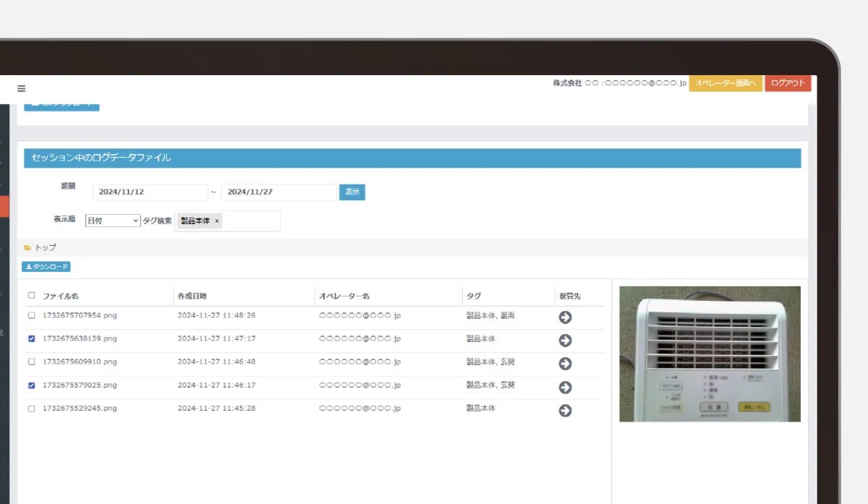868x504 pixels.
Task: Open storage arrow for 1732675529245.png
Action: tap(565, 410)
